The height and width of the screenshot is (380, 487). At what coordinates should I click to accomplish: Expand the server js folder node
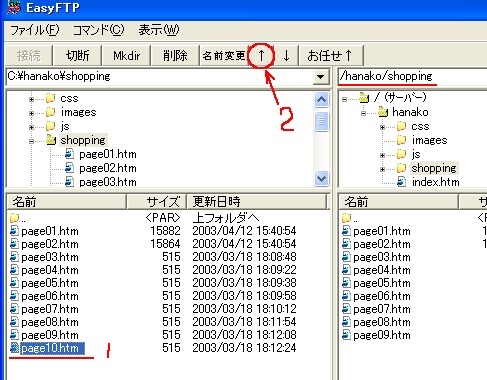point(382,155)
